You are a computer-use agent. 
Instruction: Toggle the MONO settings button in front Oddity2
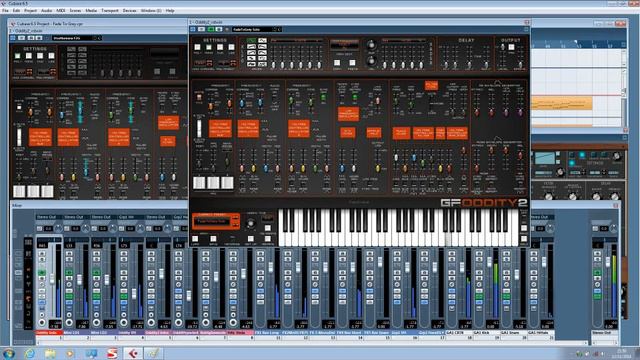(209, 47)
